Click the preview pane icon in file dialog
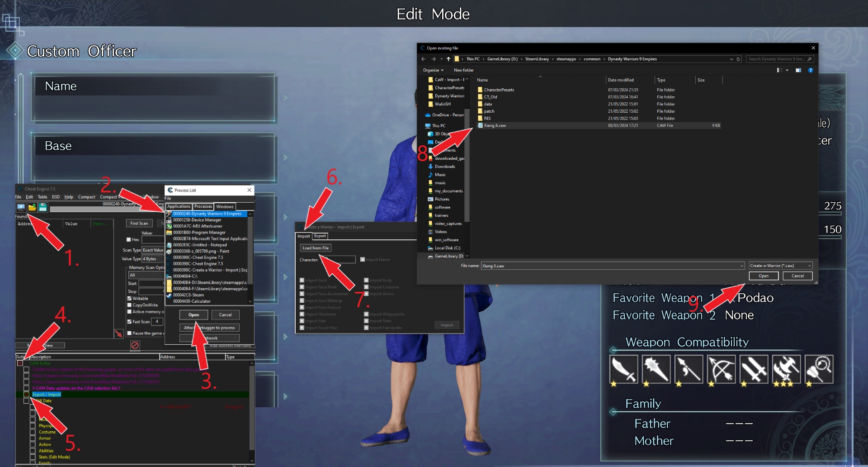The height and width of the screenshot is (467, 868). point(798,70)
